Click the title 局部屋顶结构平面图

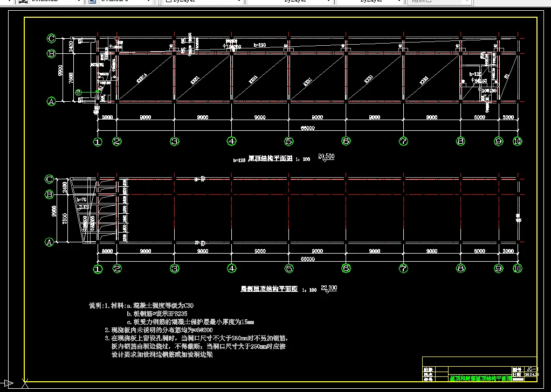(x=269, y=289)
